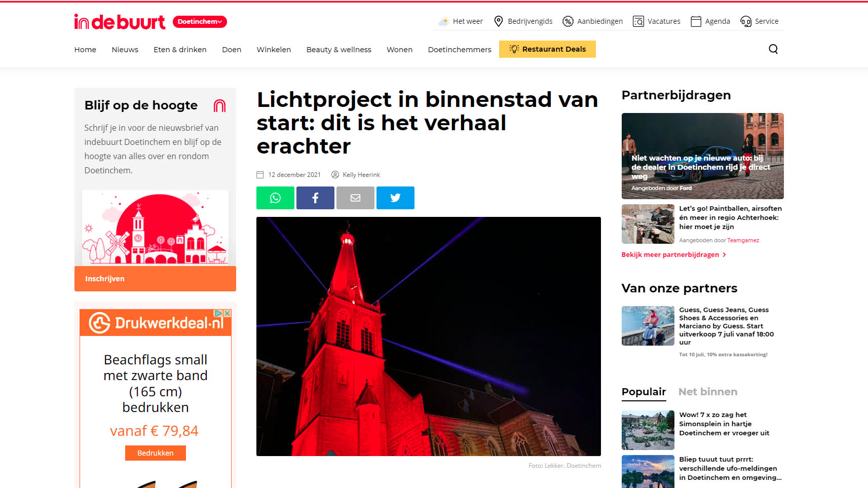Open Het weer weather link

pos(461,21)
